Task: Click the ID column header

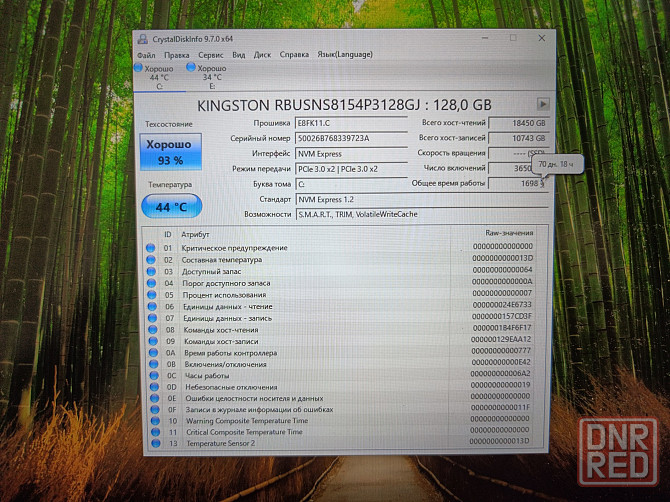Action: (x=168, y=235)
